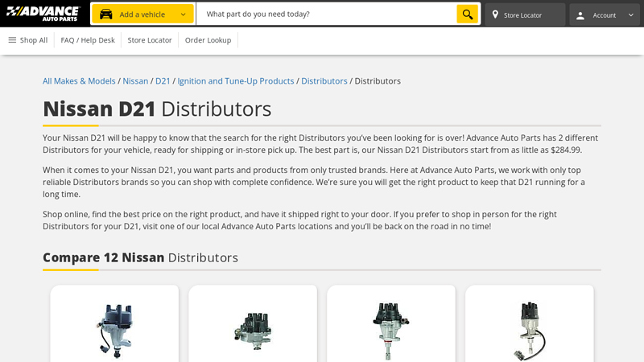Open FAQ / Help Desk
Image resolution: width=644 pixels, height=362 pixels.
88,40
